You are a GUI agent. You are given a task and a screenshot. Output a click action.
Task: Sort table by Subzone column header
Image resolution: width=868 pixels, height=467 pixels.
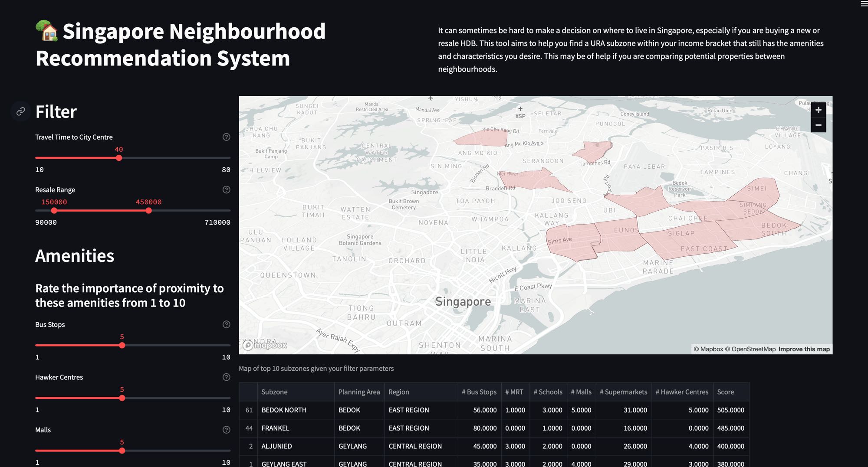pyautogui.click(x=296, y=392)
